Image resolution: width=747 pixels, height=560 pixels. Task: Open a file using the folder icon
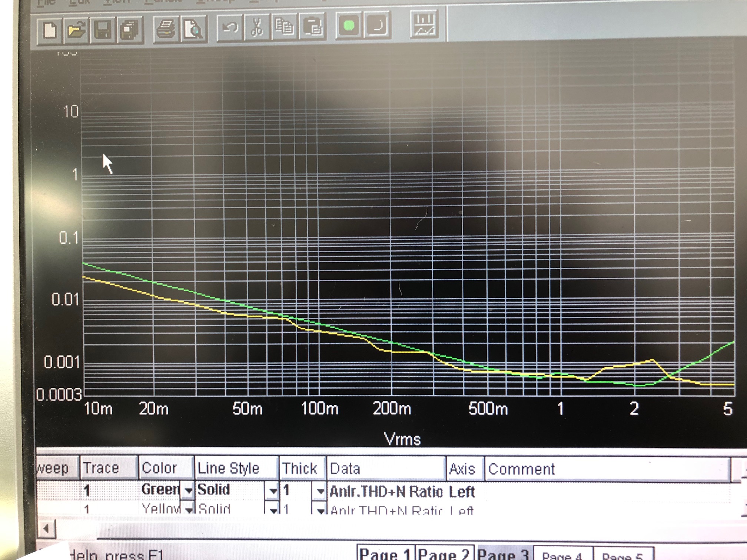point(76,30)
